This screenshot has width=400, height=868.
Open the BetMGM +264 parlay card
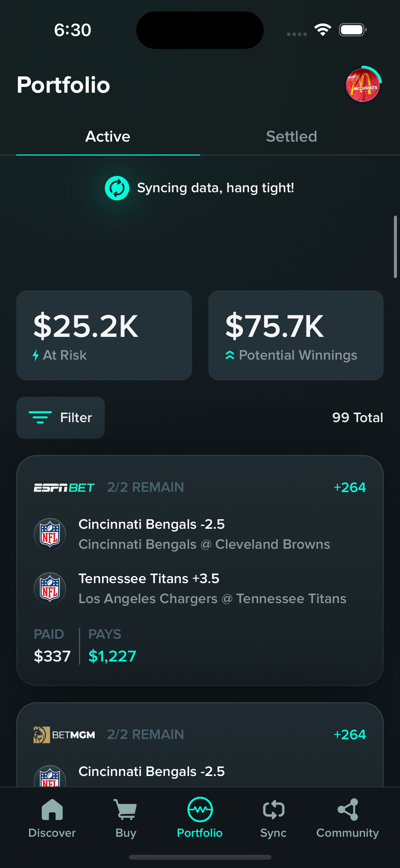(200, 744)
